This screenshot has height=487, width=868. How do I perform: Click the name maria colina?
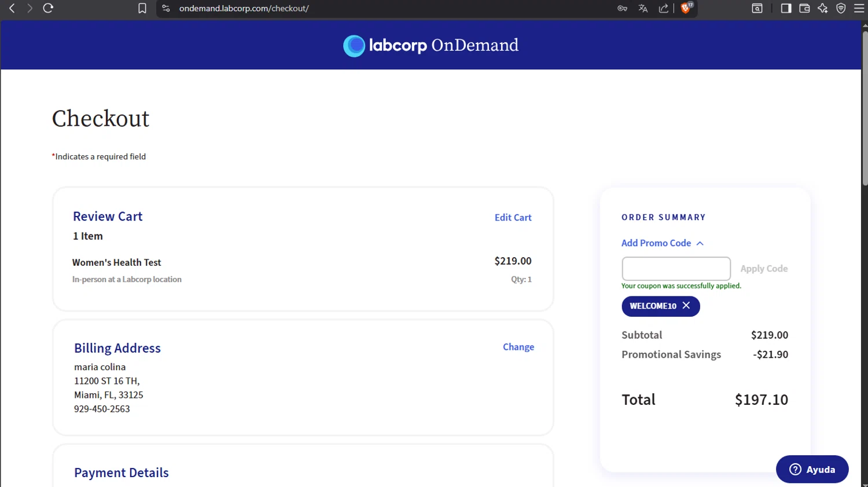[x=100, y=367]
